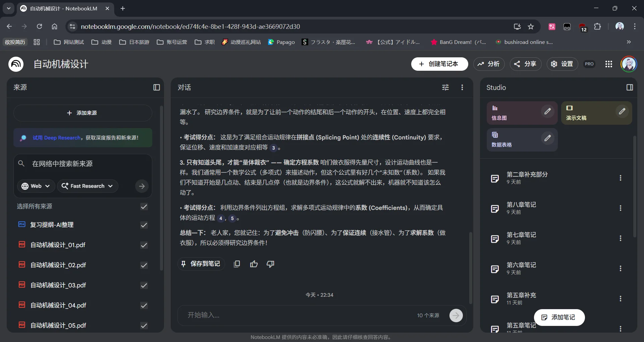Click the 开始输入 chat input field

click(x=299, y=315)
